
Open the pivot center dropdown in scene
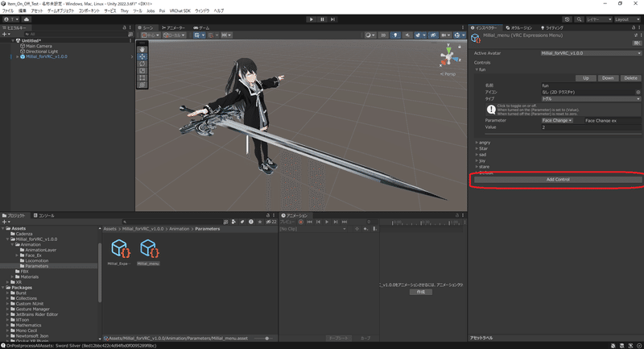point(151,35)
